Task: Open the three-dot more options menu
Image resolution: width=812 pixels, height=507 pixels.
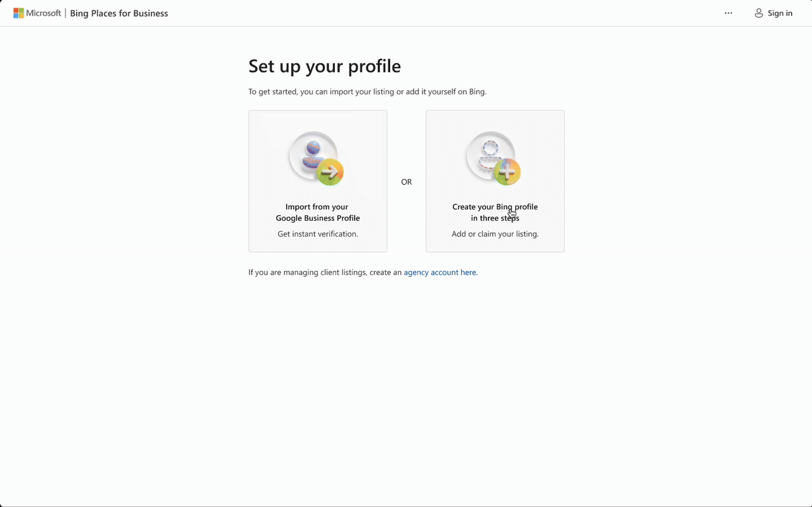Action: click(728, 13)
